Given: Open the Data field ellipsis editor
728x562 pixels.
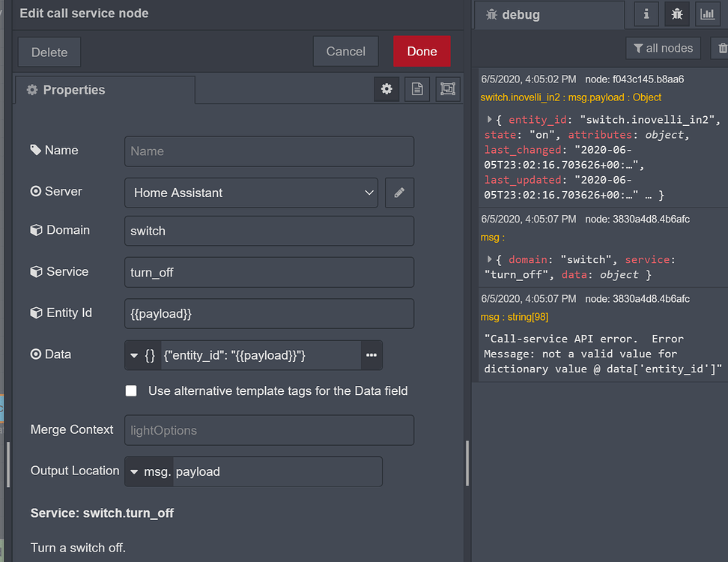Looking at the screenshot, I should pos(371,355).
